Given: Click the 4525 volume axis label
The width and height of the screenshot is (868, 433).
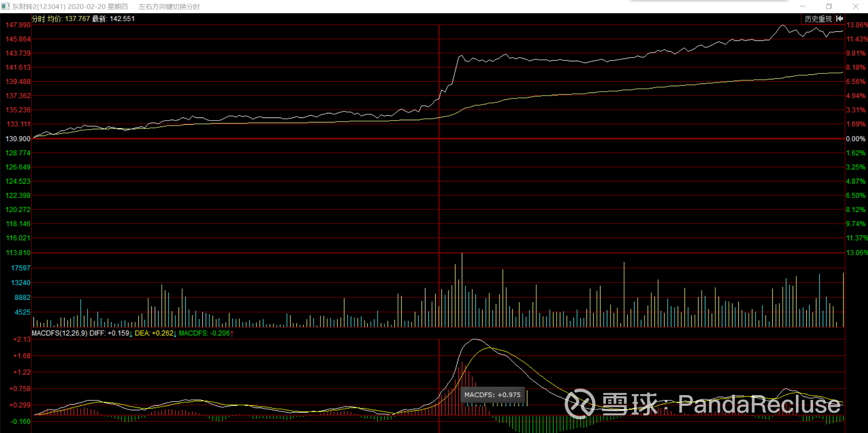Looking at the screenshot, I should [x=22, y=312].
